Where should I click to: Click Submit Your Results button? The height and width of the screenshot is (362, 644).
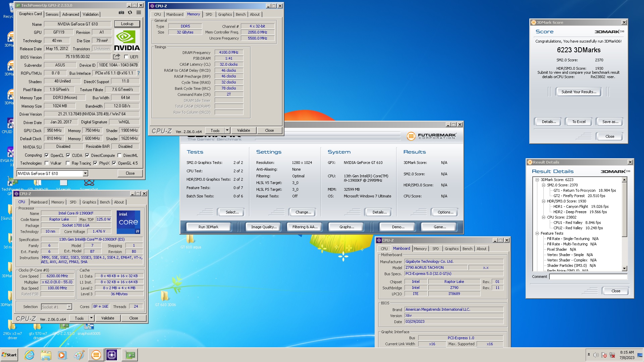tap(579, 92)
